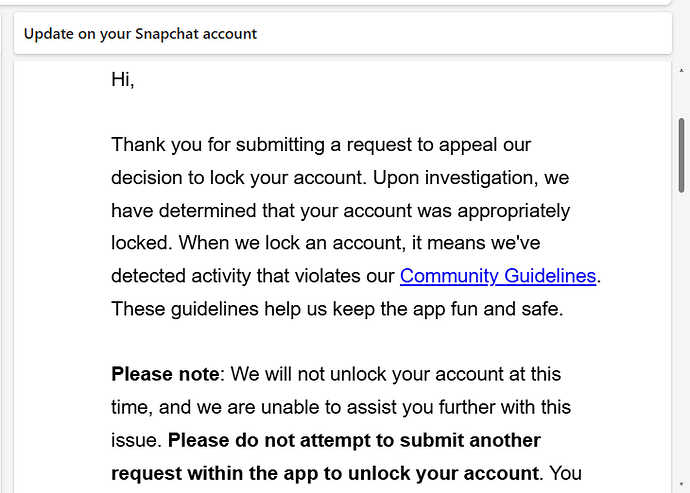Image resolution: width=690 pixels, height=493 pixels.
Task: Click the 'Hi,' greeting line
Action: click(x=123, y=80)
